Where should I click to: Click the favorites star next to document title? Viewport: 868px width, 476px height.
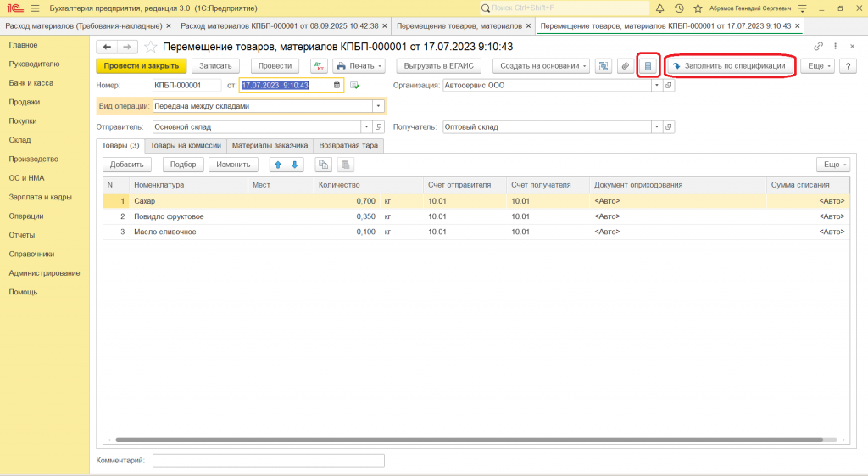coord(151,47)
